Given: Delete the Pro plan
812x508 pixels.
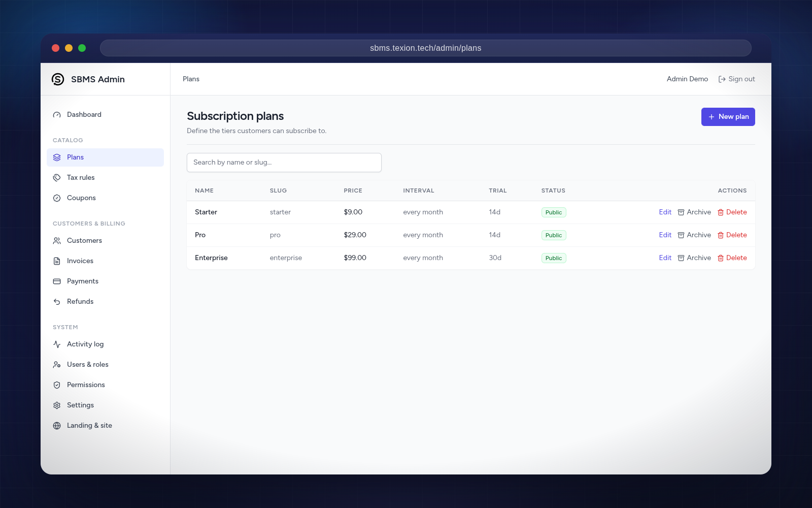Looking at the screenshot, I should click(x=732, y=235).
